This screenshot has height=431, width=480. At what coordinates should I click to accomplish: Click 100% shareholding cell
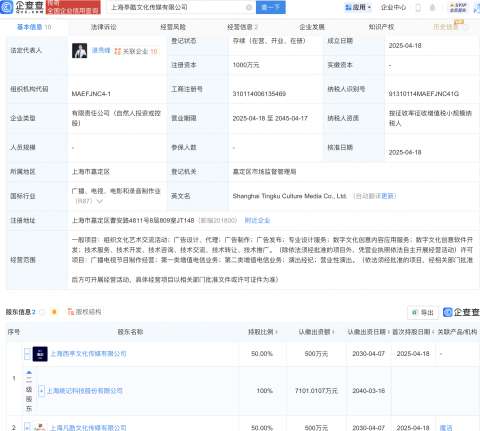coord(265,391)
